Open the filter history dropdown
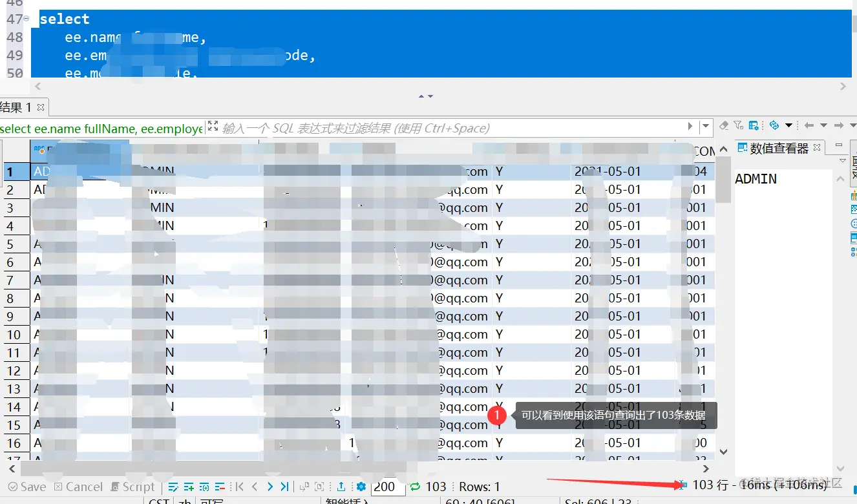857x504 pixels. pyautogui.click(x=705, y=127)
